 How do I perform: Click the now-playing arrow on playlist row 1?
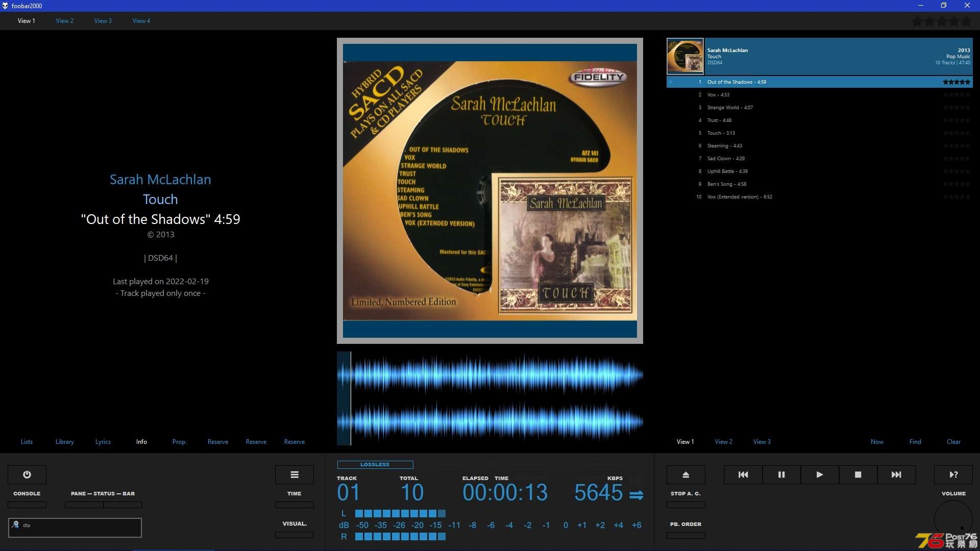click(x=671, y=82)
